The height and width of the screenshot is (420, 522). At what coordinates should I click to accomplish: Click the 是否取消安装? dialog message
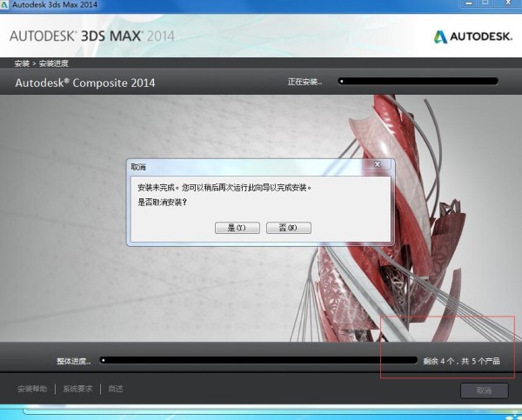(163, 202)
